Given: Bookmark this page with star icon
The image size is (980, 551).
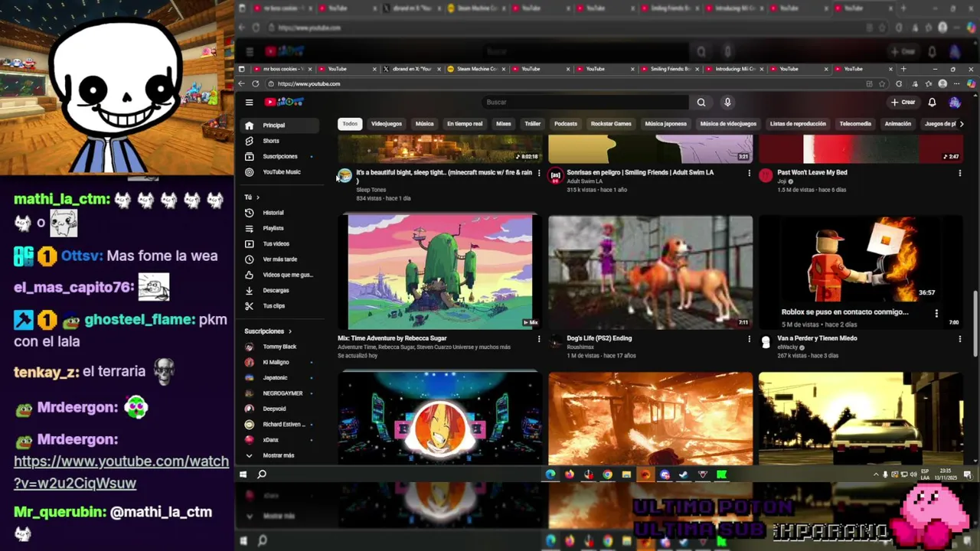Looking at the screenshot, I should [882, 84].
